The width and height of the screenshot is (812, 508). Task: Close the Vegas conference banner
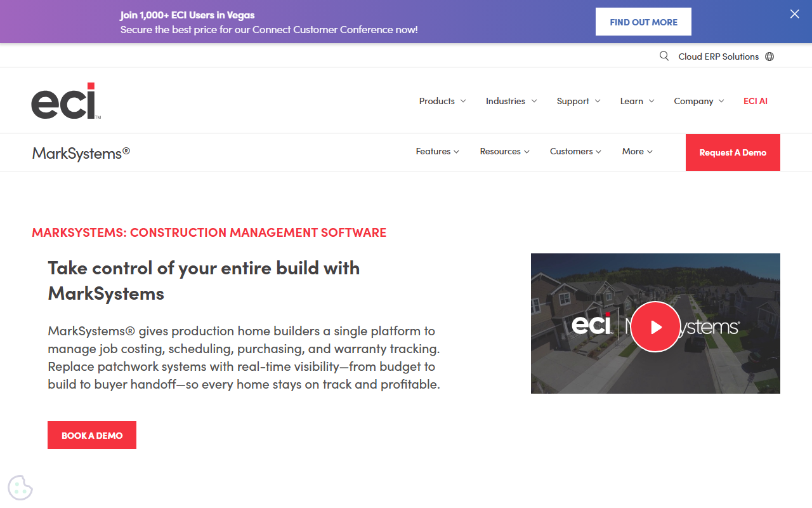(794, 14)
